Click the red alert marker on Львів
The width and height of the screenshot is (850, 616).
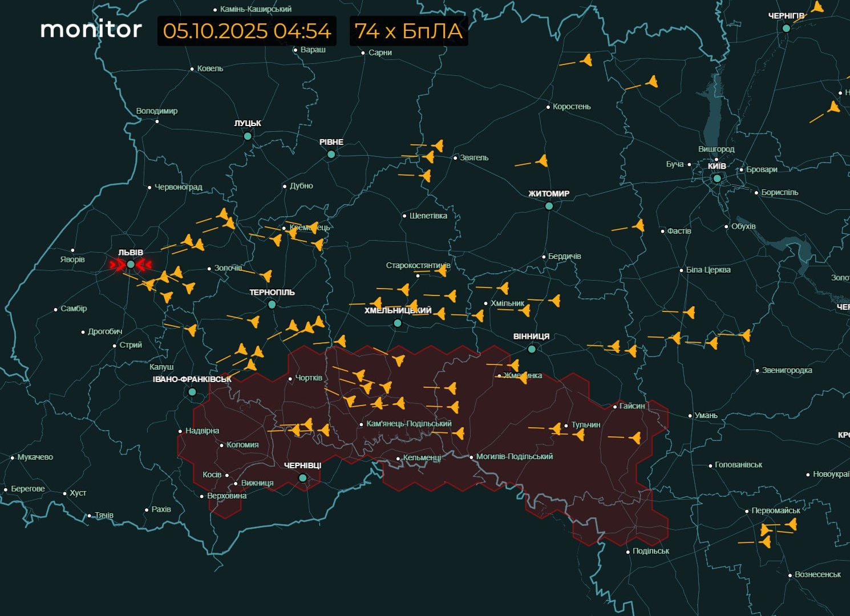(x=131, y=265)
